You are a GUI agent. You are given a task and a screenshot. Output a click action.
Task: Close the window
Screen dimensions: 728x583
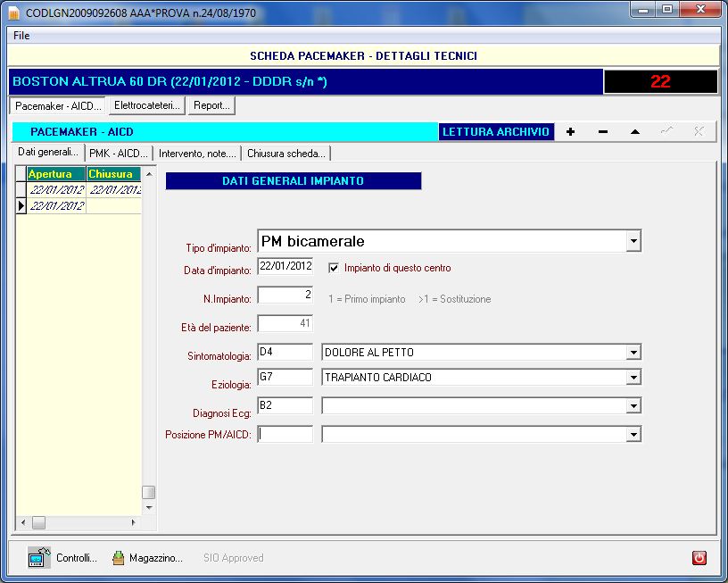click(x=700, y=9)
